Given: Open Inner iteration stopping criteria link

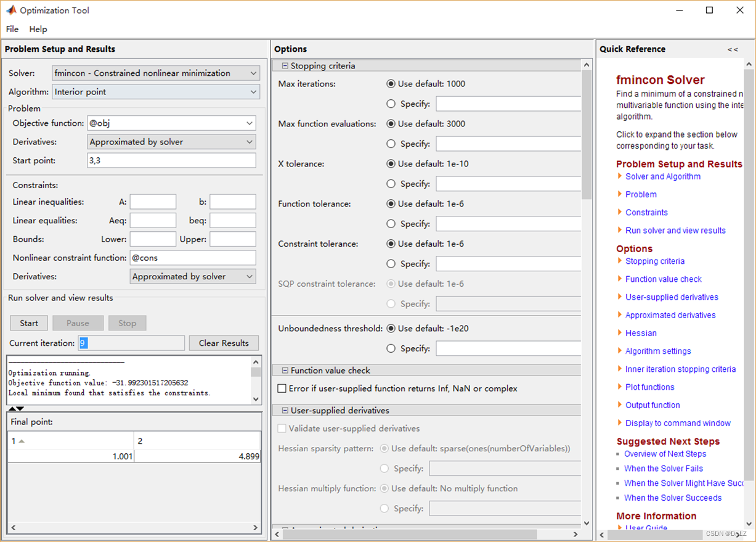Looking at the screenshot, I should 680,369.
